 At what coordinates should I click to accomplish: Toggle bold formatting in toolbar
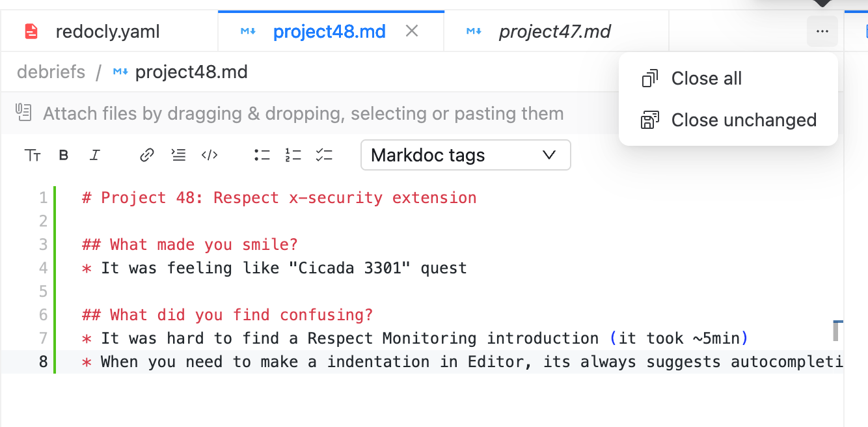coord(64,156)
